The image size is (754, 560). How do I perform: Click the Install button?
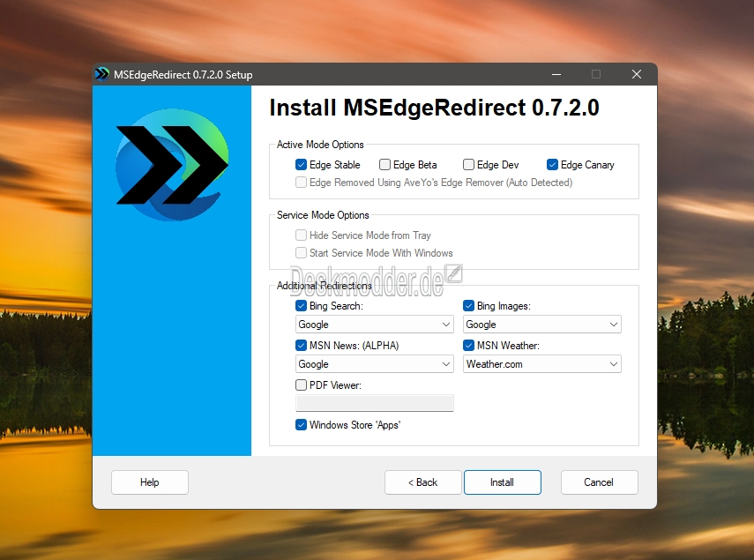[502, 482]
